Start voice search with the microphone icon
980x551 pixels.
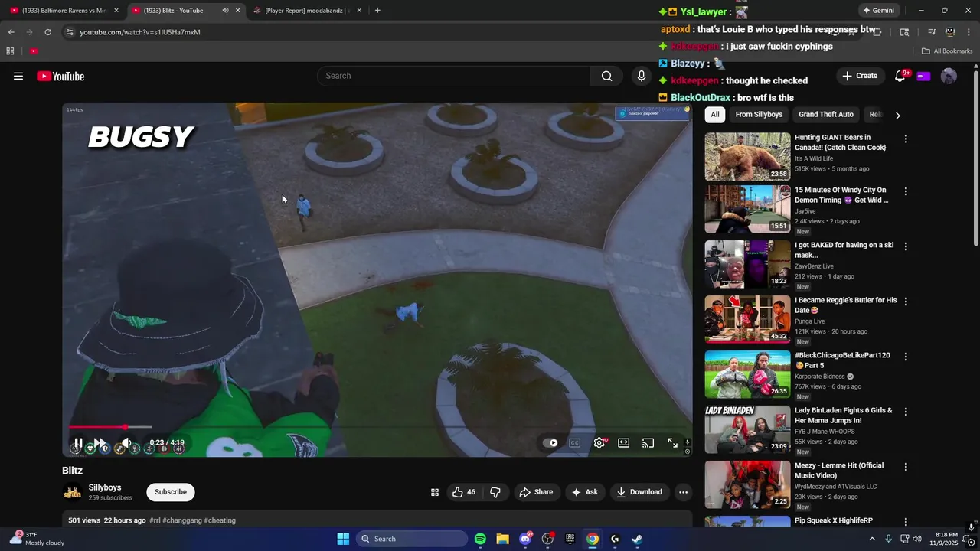tap(642, 76)
